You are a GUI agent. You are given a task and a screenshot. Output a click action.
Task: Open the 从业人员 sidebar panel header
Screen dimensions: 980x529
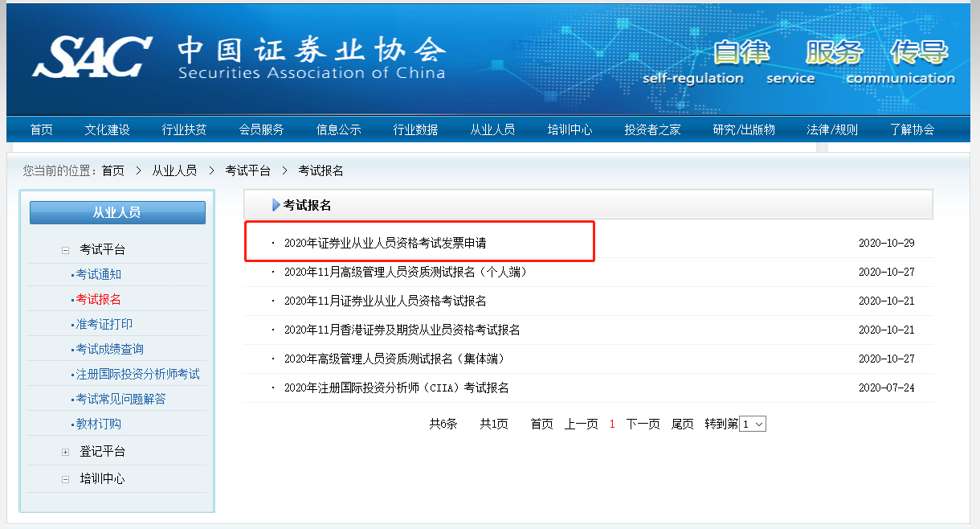click(x=117, y=212)
